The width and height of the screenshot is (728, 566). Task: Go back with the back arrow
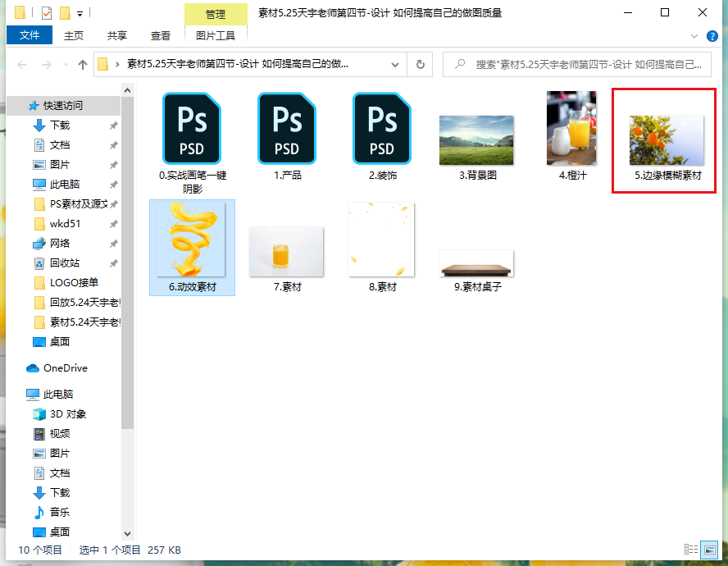click(22, 65)
